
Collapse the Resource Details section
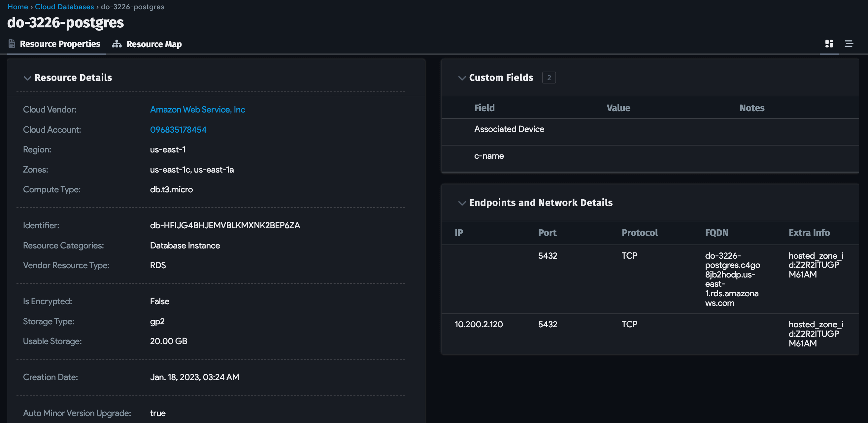(x=27, y=78)
